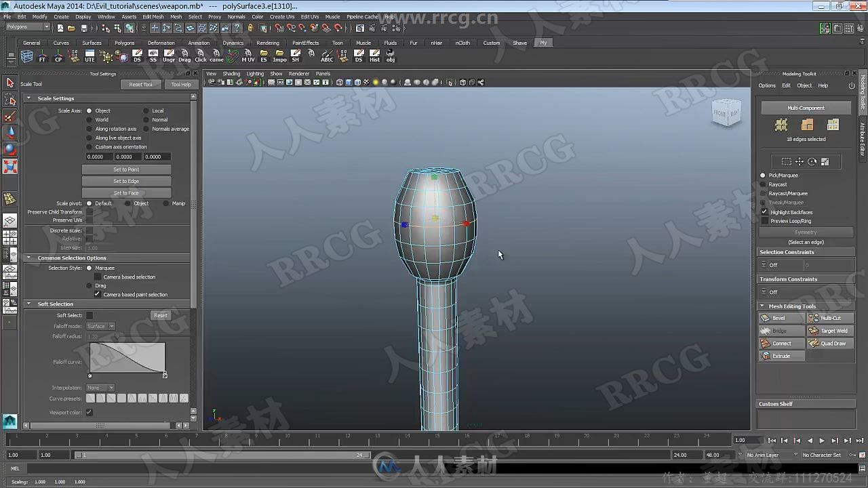Click the H UV shelf icon

click(x=248, y=56)
